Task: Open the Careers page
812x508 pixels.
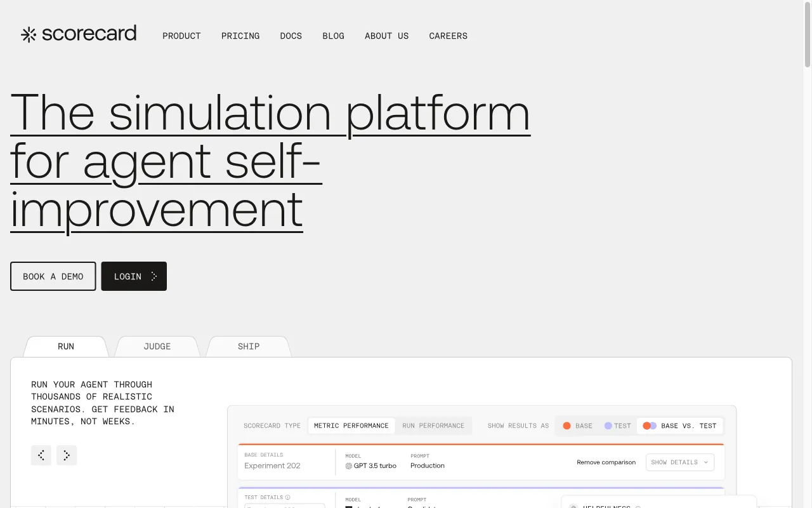Action: [x=448, y=36]
